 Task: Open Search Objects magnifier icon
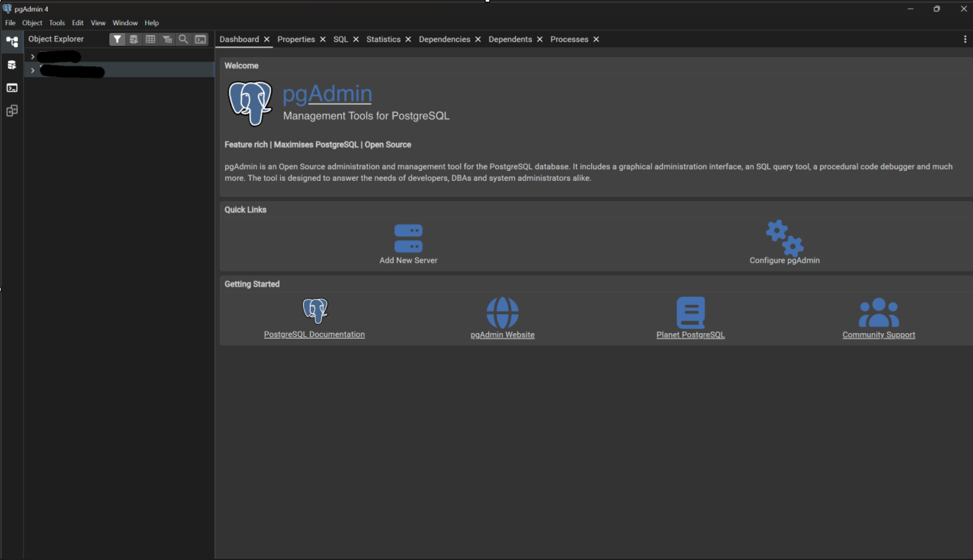tap(183, 39)
